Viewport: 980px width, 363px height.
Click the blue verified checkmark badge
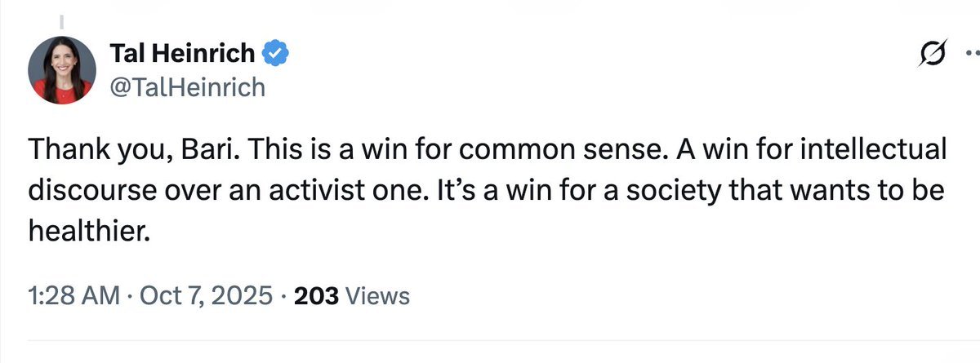[274, 54]
